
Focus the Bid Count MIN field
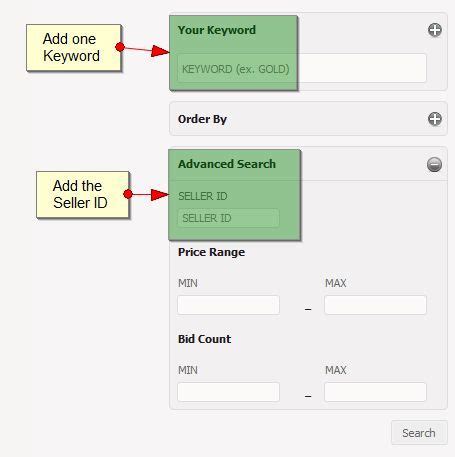(x=228, y=392)
